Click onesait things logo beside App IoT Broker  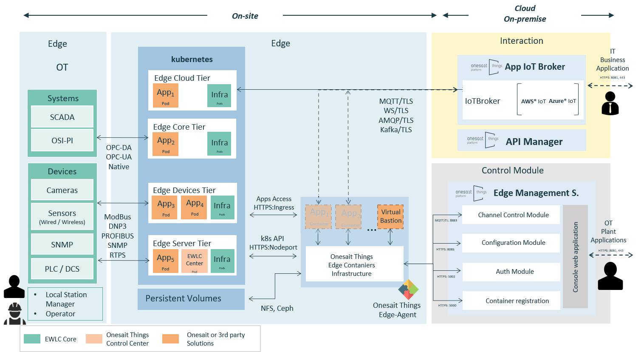(487, 67)
